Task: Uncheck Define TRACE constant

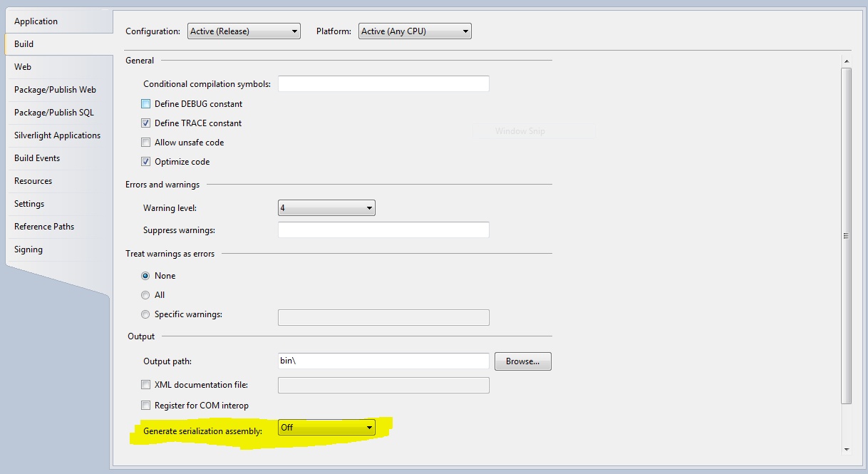Action: point(146,123)
